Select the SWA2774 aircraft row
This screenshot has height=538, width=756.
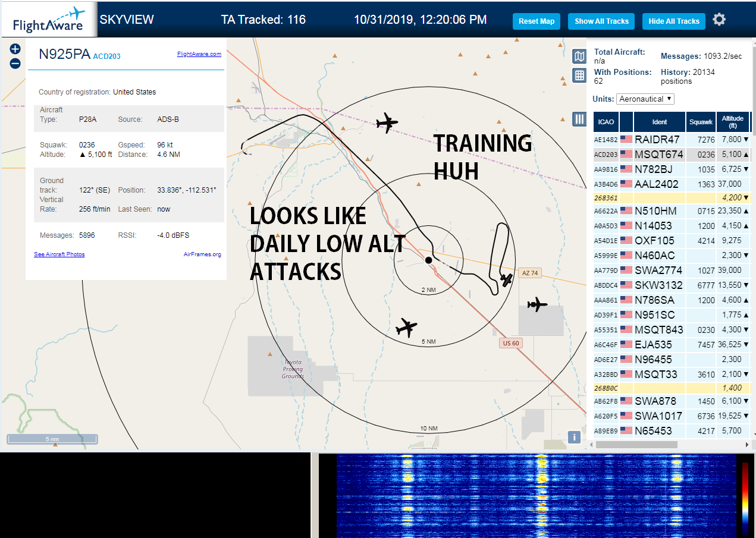672,270
